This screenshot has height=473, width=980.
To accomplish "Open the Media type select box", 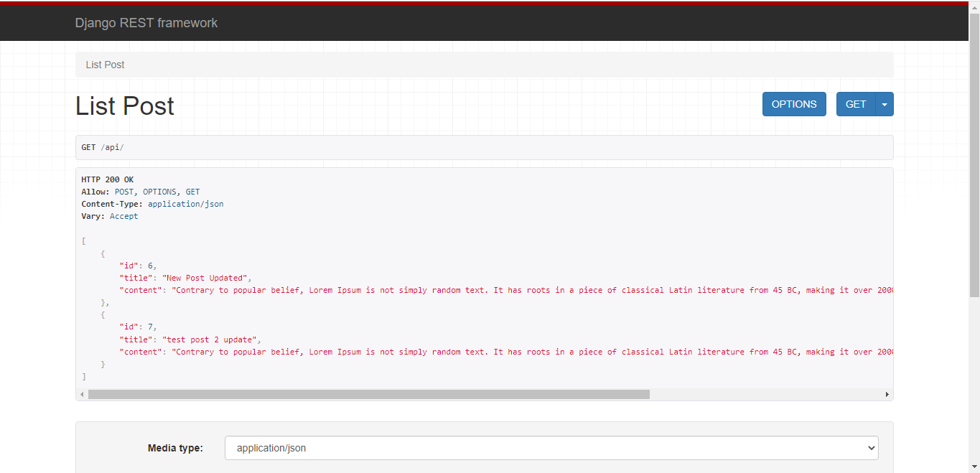I will [x=551, y=448].
